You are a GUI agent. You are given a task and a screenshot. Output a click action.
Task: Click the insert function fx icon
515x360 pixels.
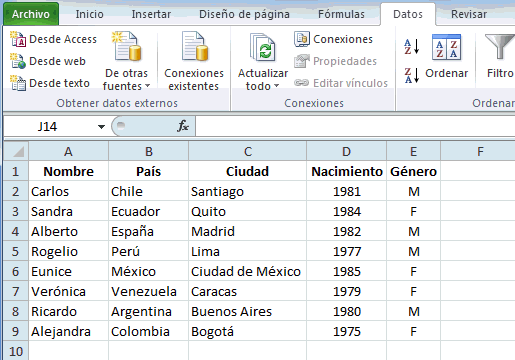(183, 126)
